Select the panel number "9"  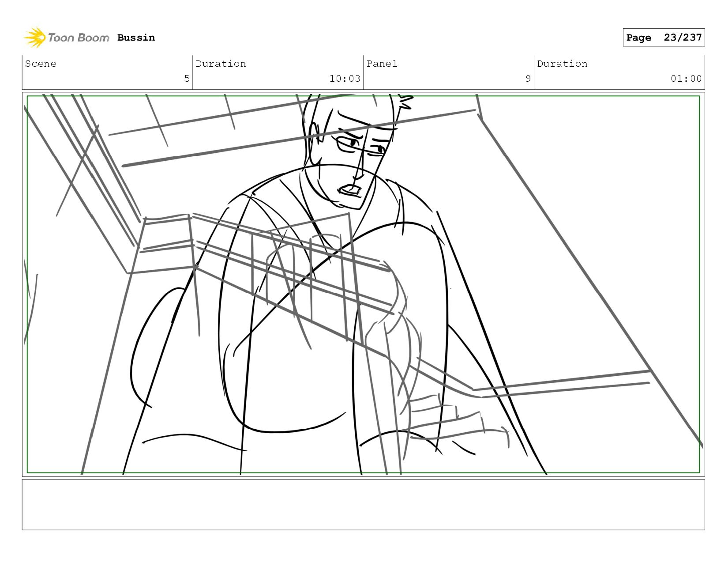(528, 79)
